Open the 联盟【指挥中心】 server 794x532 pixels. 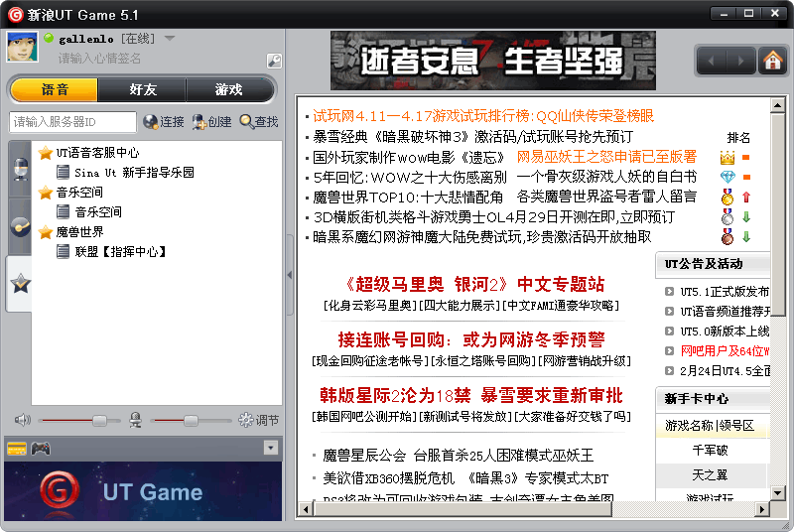(x=111, y=251)
